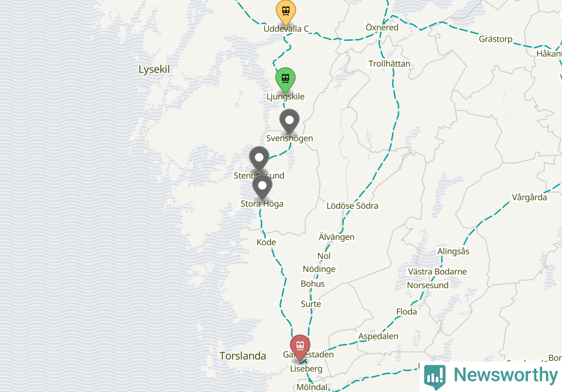Click the Newsworthy logo icon
The height and width of the screenshot is (392, 562).
click(x=435, y=376)
